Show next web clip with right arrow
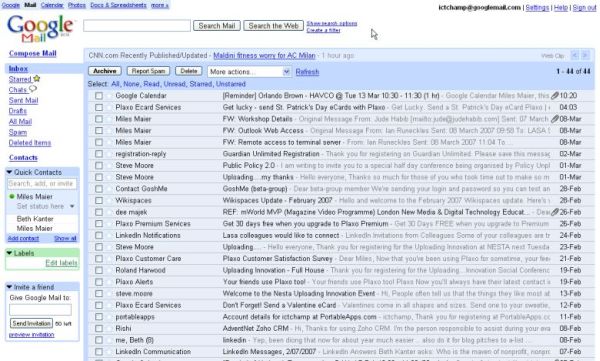 click(x=585, y=56)
